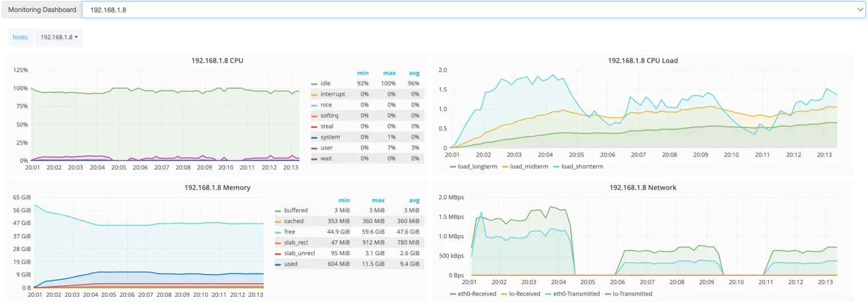Click the system series blue color swatch
868x302 pixels.
314,137
